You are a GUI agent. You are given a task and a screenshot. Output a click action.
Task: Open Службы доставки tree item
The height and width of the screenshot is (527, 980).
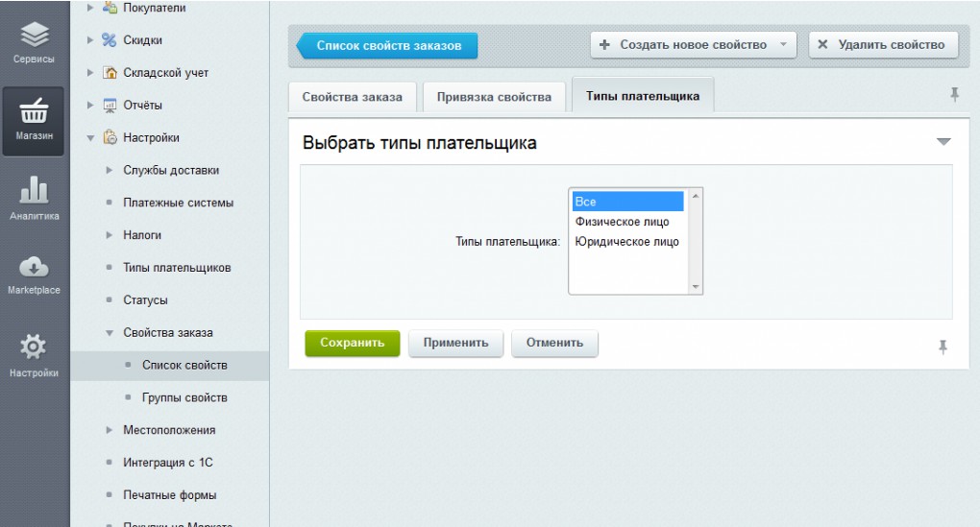point(171,170)
